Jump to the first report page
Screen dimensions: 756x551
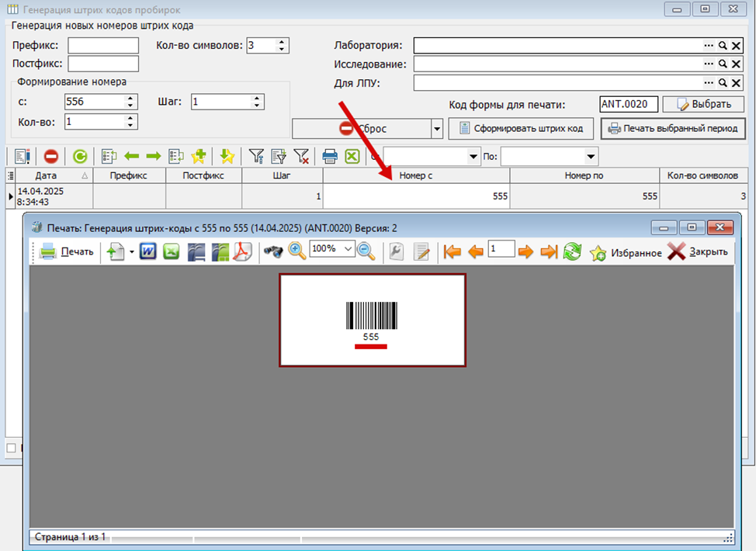(x=453, y=251)
